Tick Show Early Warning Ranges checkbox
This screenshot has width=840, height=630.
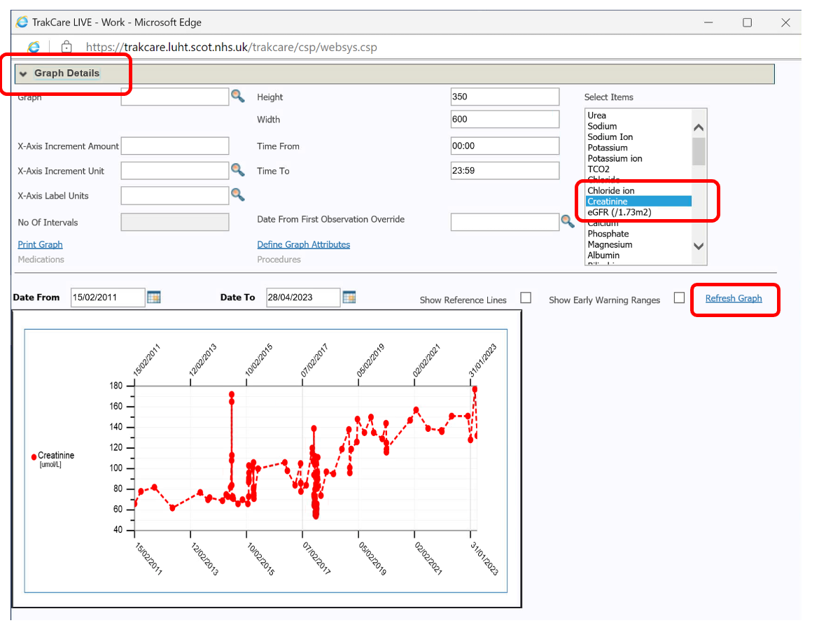pos(679,298)
